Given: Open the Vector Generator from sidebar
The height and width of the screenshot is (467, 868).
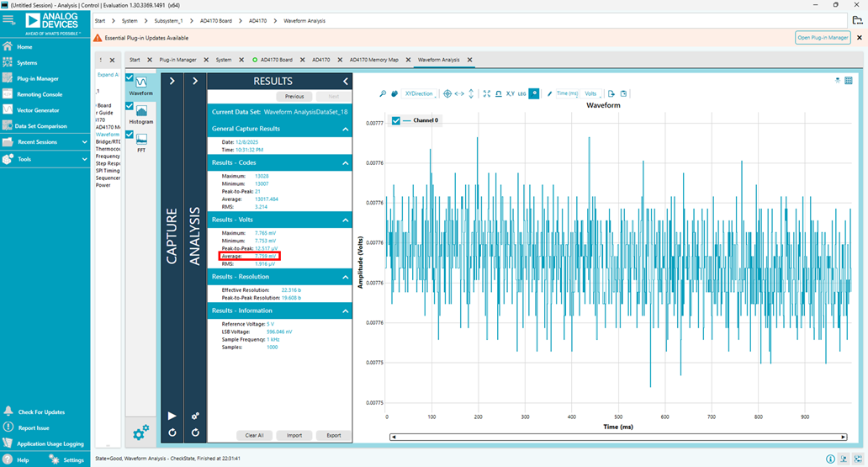Looking at the screenshot, I should [38, 110].
